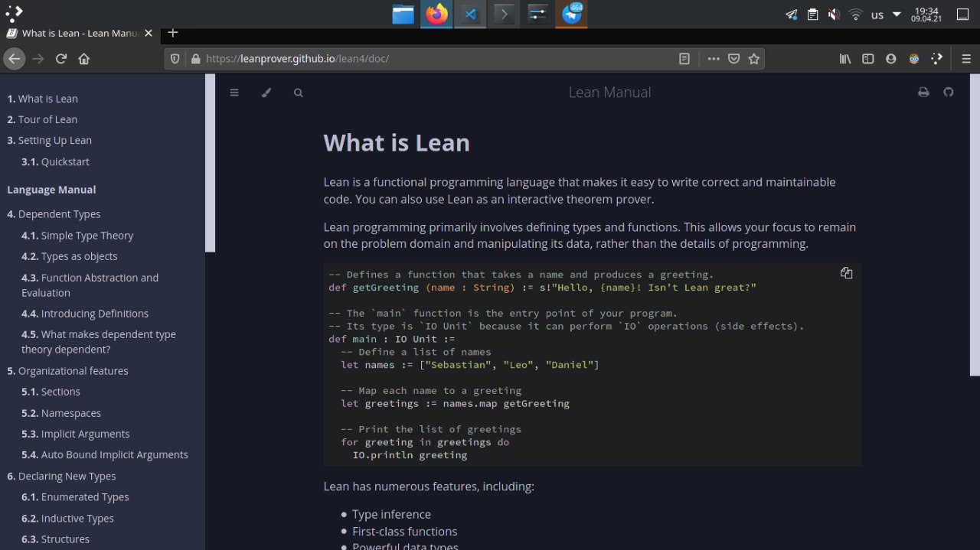
Task: Open '1. What is Lean' chapter
Action: pos(42,99)
